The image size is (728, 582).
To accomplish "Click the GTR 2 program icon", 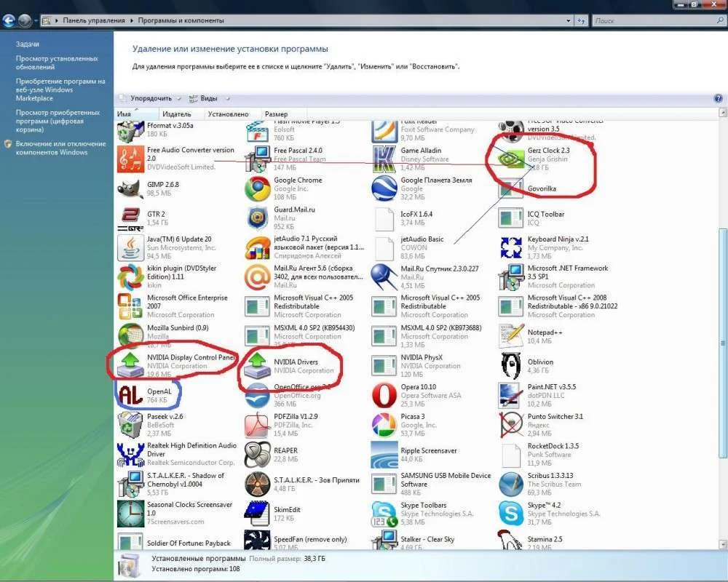I will click(130, 218).
